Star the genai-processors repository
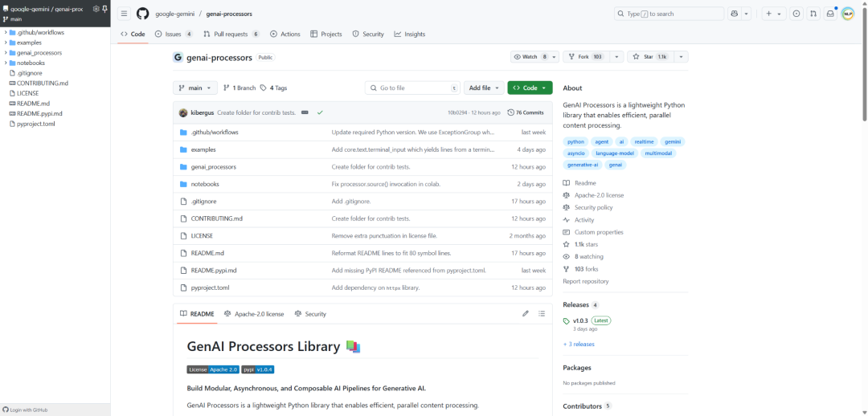The height and width of the screenshot is (416, 868). click(x=651, y=57)
